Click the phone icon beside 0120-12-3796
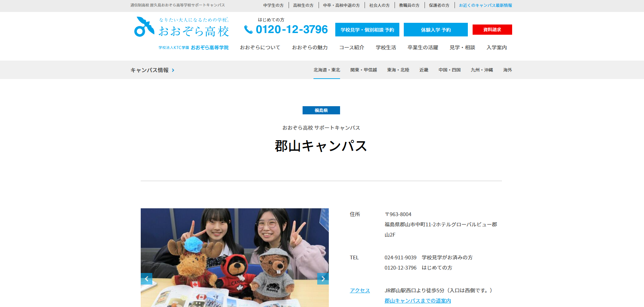The image size is (644, 307). point(248,30)
